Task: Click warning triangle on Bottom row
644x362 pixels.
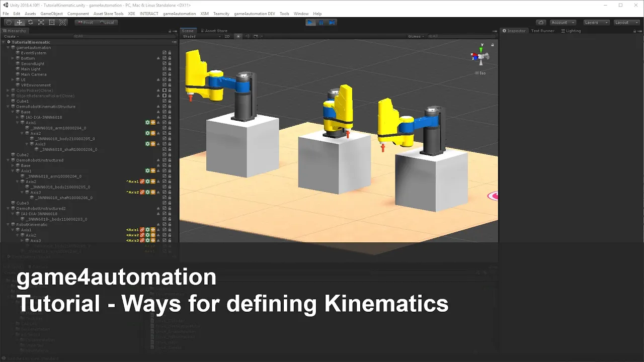Action: tap(158, 58)
